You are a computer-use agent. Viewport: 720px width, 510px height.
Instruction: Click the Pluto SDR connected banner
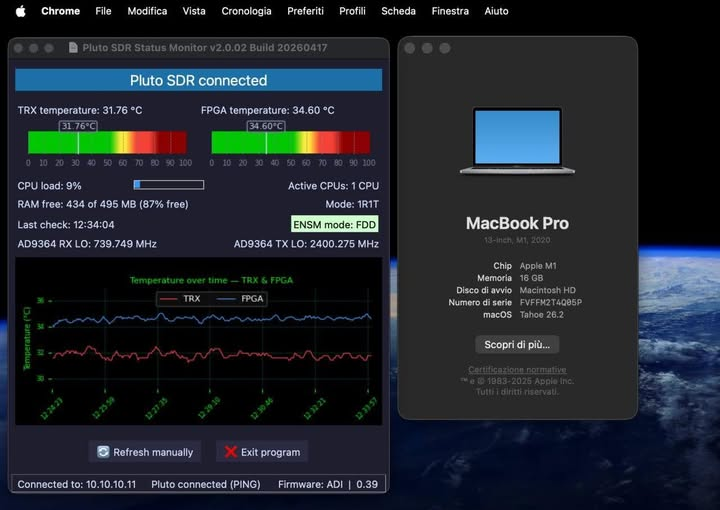pos(198,80)
